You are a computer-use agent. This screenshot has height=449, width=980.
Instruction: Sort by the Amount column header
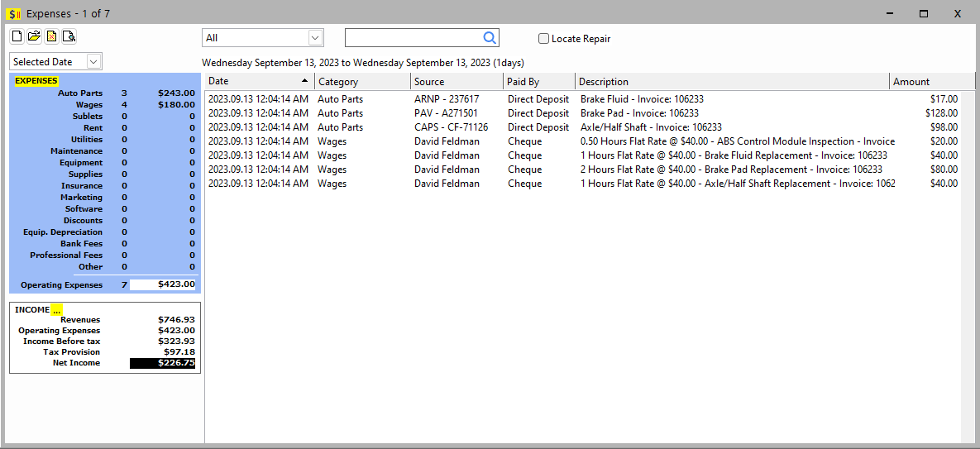(932, 81)
